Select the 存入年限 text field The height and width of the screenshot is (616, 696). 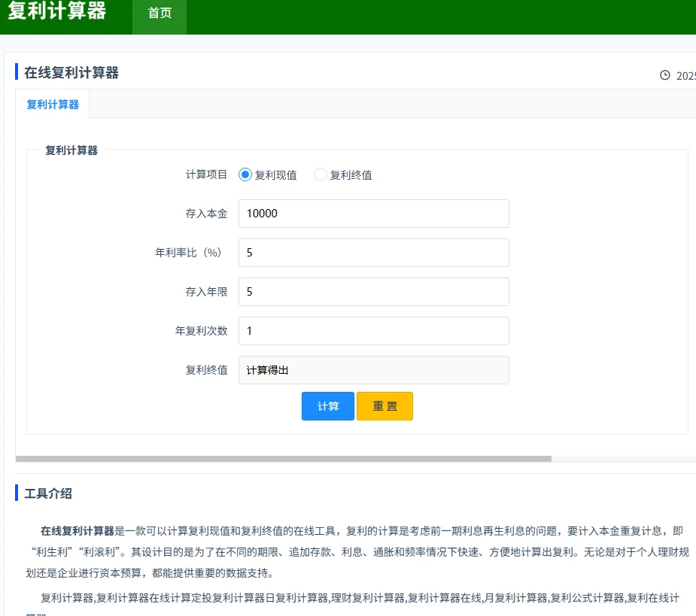[x=373, y=292]
